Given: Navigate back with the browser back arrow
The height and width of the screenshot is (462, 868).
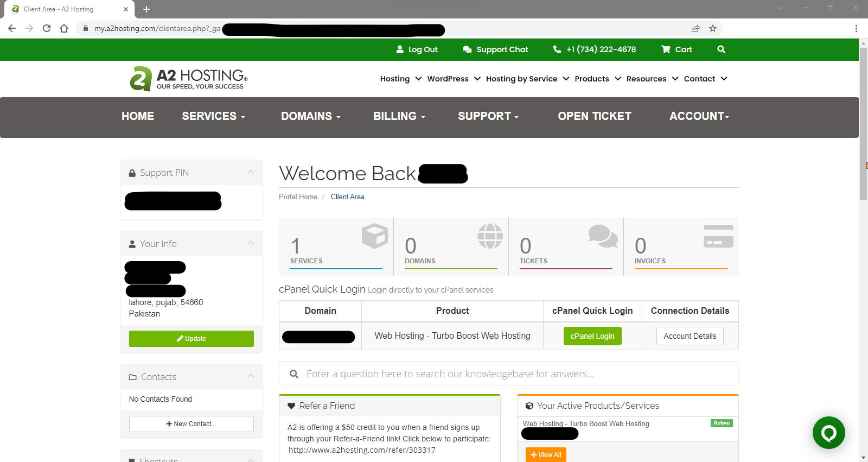Looking at the screenshot, I should pyautogui.click(x=12, y=28).
